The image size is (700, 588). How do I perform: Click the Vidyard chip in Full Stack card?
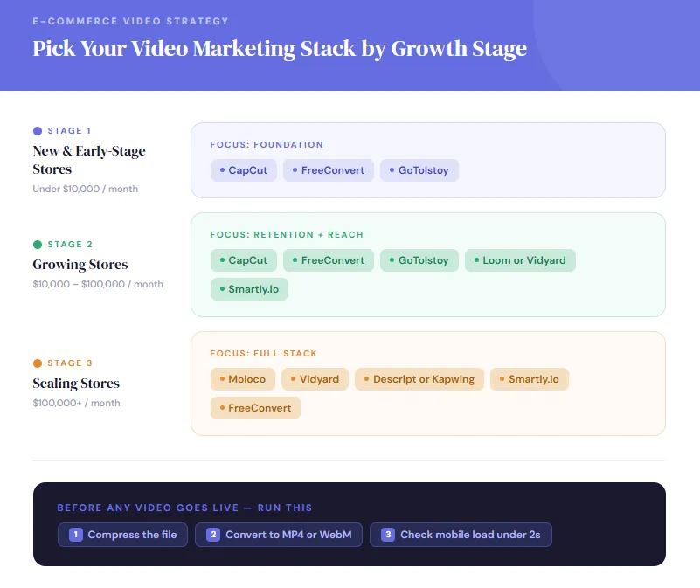315,379
